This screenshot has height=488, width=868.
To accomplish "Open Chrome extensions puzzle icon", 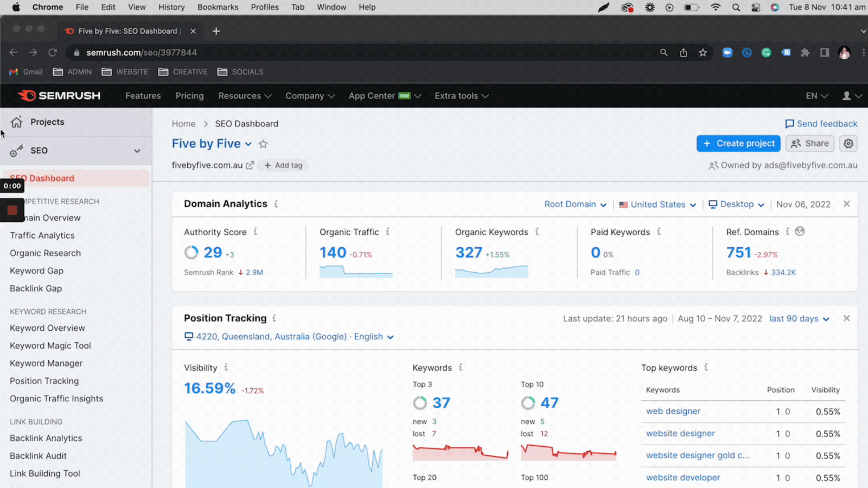I will pyautogui.click(x=805, y=53).
